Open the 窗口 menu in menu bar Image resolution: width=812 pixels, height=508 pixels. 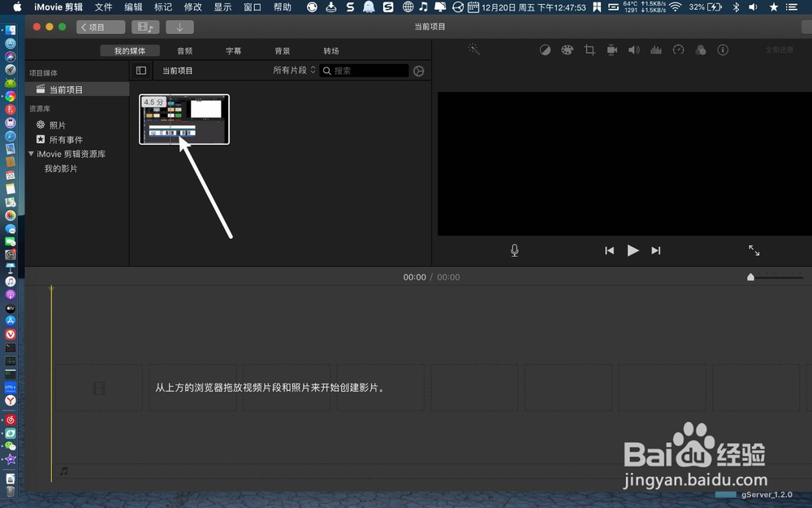click(x=251, y=7)
